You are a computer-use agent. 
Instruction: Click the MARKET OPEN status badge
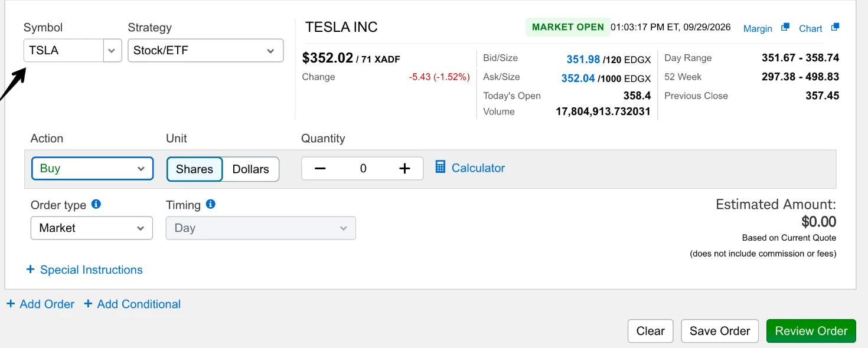568,27
